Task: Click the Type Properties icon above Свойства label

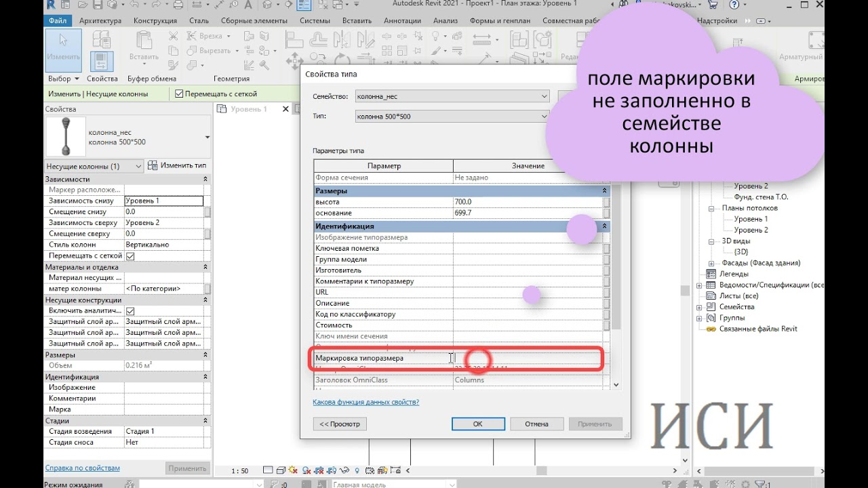Action: click(x=102, y=40)
